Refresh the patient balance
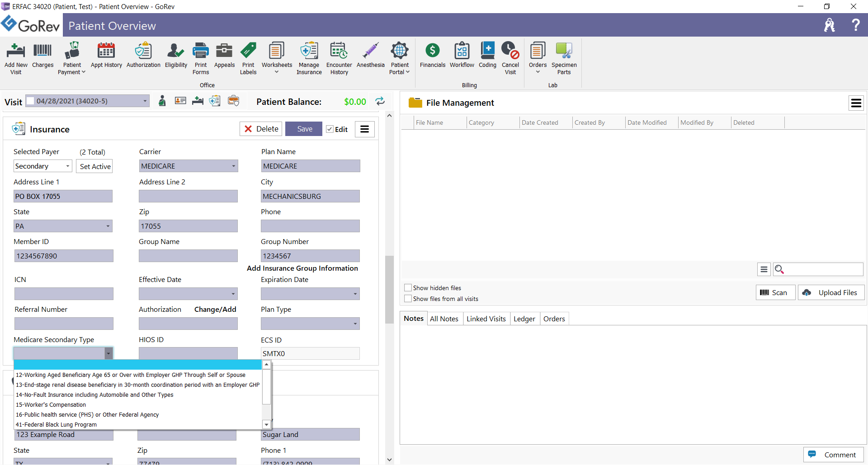 (380, 101)
